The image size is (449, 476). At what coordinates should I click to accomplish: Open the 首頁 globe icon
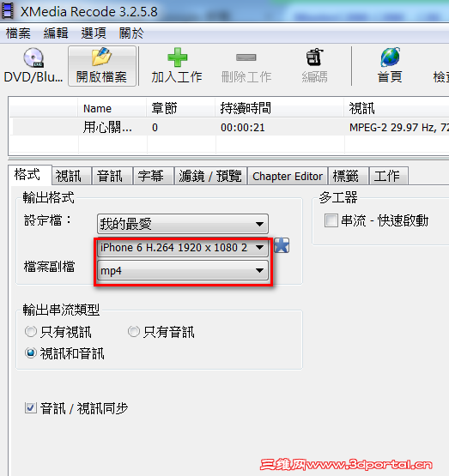tap(390, 57)
